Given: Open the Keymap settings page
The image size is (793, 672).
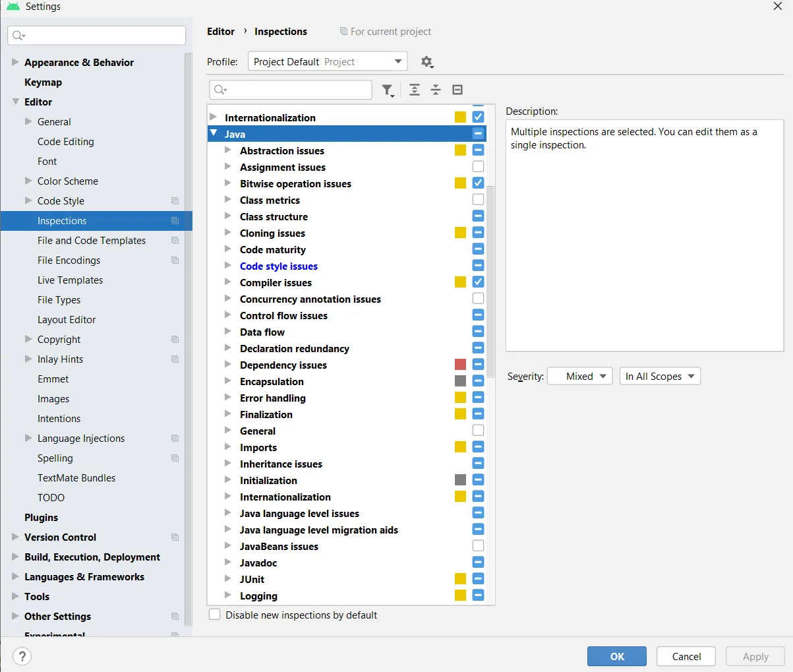Looking at the screenshot, I should (43, 82).
